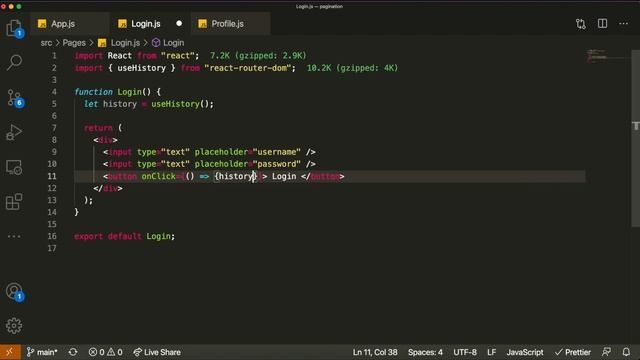640x360 pixels.
Task: Click the "password" placeholder value
Action: click(276, 164)
